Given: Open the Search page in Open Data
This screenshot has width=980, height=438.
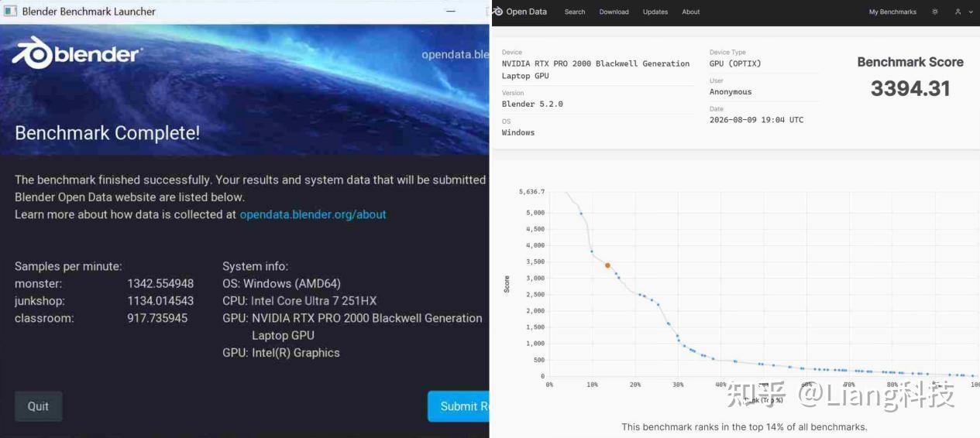Looking at the screenshot, I should 575,12.
